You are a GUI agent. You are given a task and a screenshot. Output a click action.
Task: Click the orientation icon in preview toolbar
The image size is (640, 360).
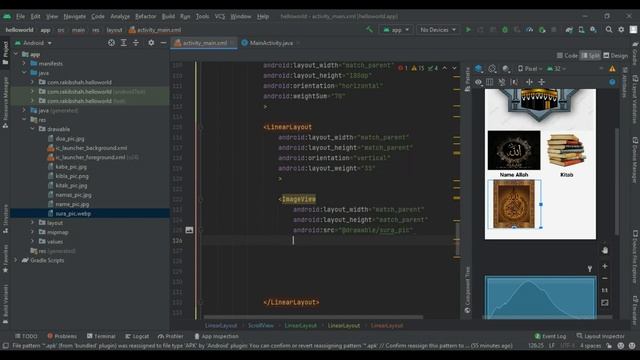click(x=492, y=69)
